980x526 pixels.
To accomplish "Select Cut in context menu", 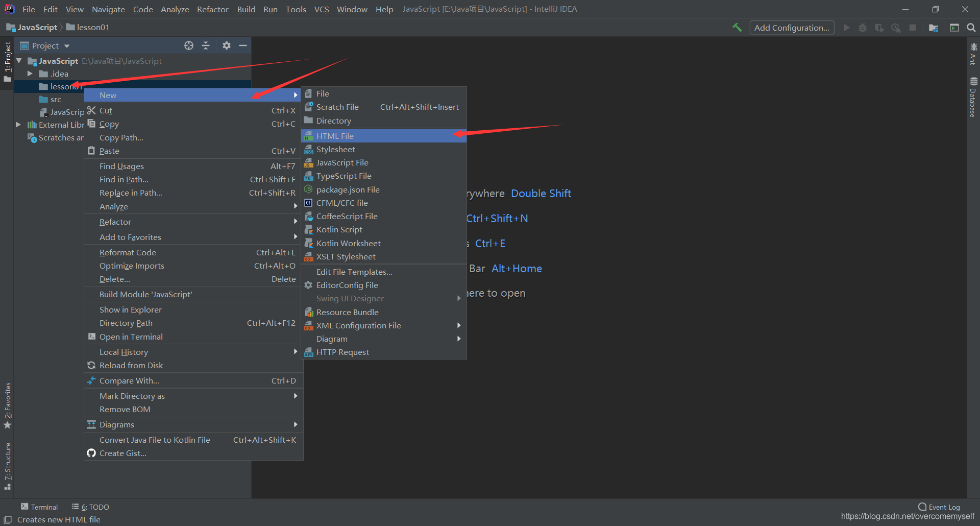I will [193, 110].
